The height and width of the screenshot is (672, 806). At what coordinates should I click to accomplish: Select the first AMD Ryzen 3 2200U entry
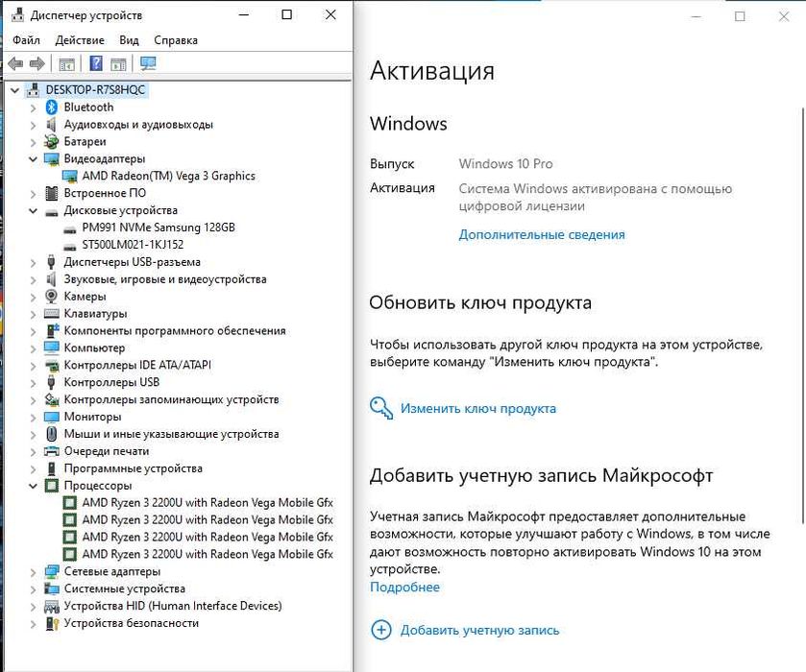pos(208,502)
